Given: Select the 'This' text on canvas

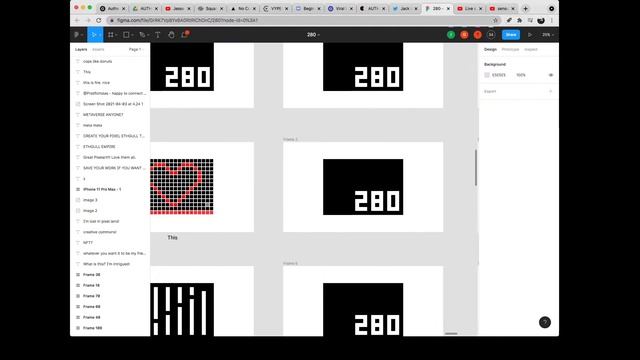Looking at the screenshot, I should [x=172, y=238].
